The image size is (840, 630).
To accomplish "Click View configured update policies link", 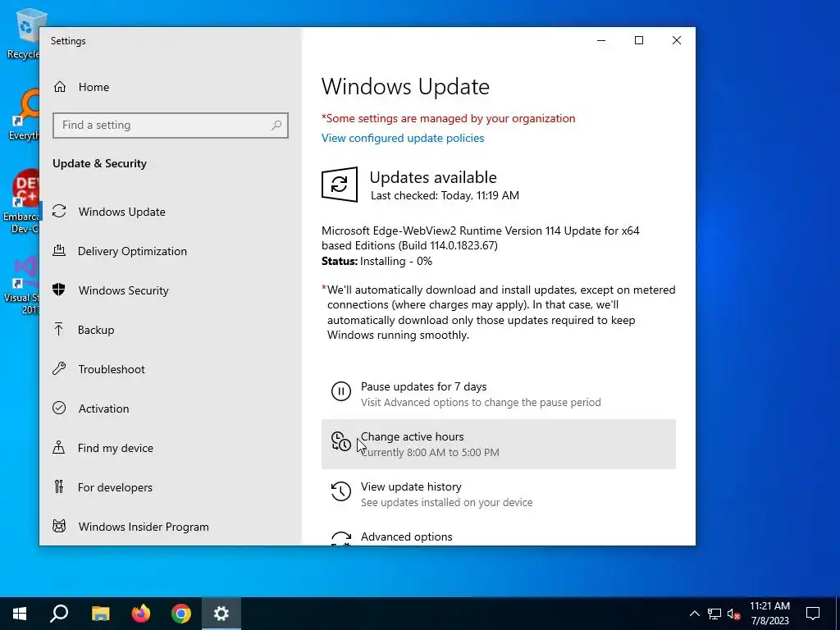I will (x=402, y=138).
